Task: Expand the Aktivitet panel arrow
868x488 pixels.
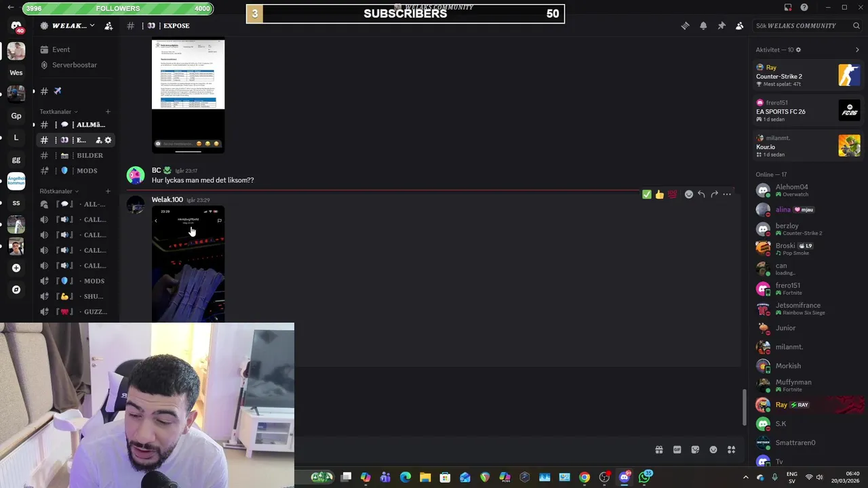Action: [857, 50]
